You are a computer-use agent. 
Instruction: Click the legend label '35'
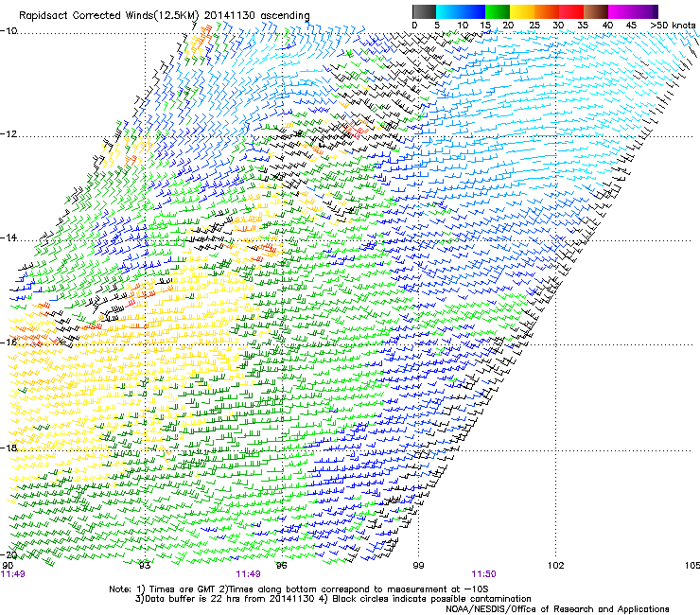583,25
